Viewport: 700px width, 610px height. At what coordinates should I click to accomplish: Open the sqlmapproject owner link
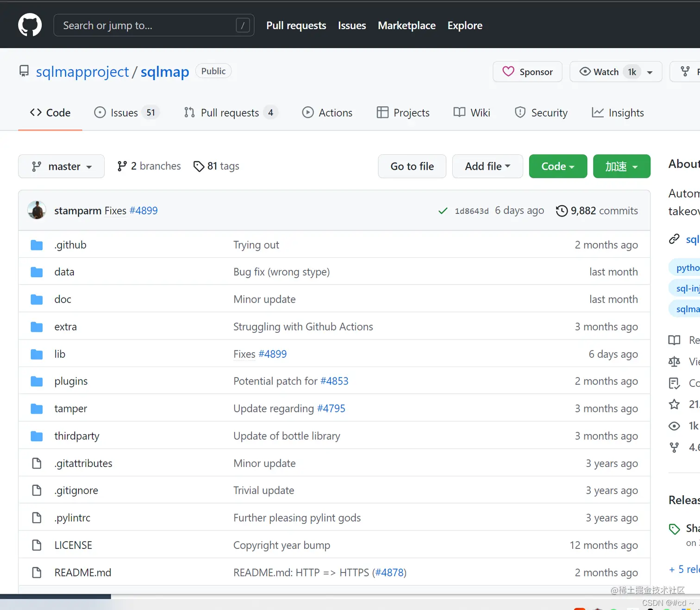(82, 72)
